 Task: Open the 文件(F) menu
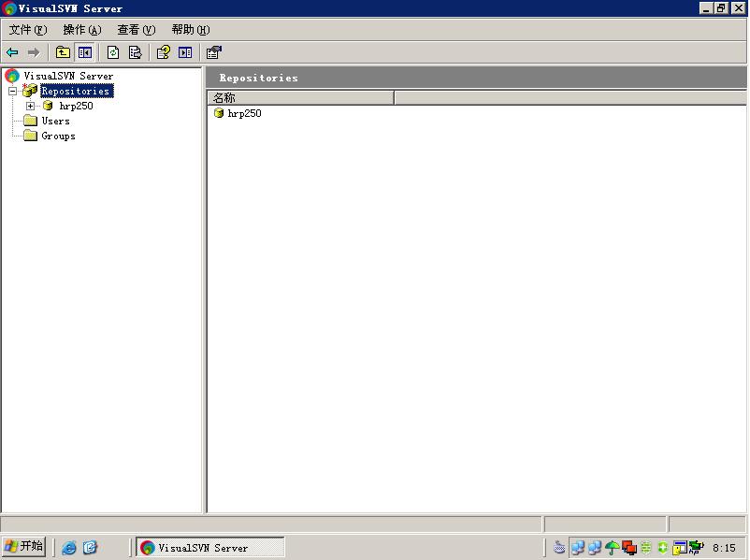(28, 30)
